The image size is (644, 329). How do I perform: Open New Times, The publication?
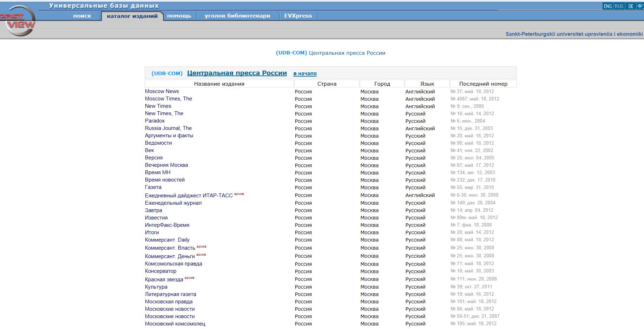tap(164, 113)
